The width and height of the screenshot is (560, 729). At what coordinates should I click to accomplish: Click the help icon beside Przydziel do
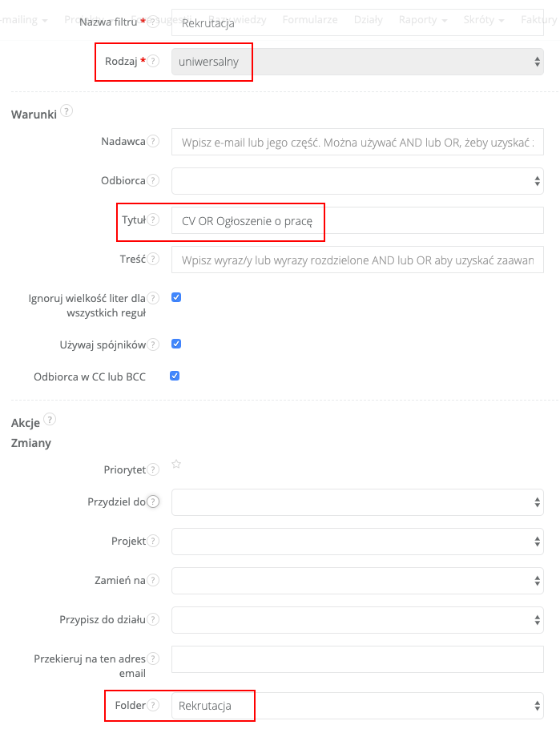tap(153, 501)
